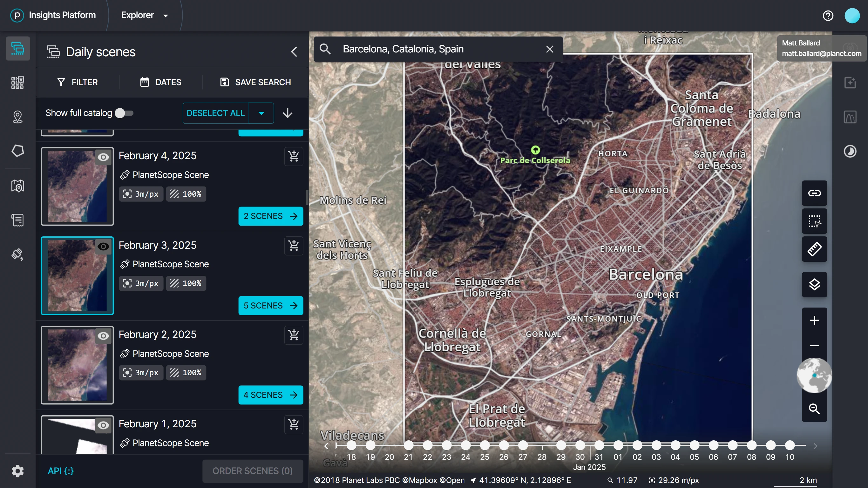Open the measure ruler tool
The width and height of the screenshot is (868, 488).
click(814, 249)
